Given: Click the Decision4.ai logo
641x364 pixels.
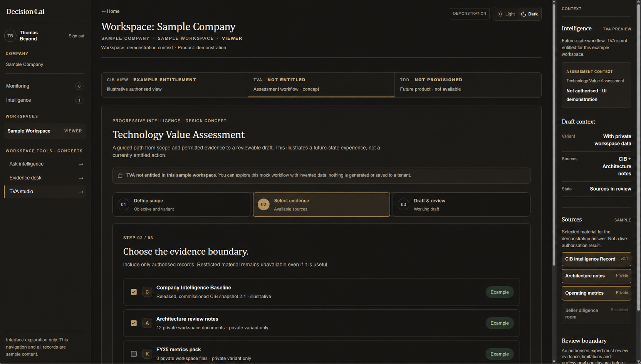Looking at the screenshot, I should tap(25, 12).
